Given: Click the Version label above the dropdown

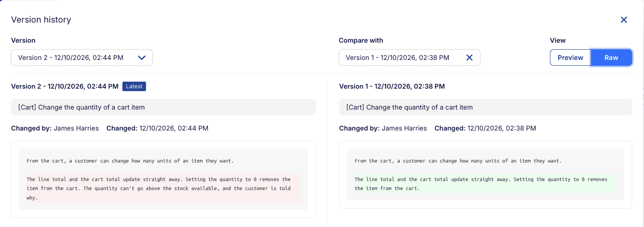Looking at the screenshot, I should click(23, 40).
